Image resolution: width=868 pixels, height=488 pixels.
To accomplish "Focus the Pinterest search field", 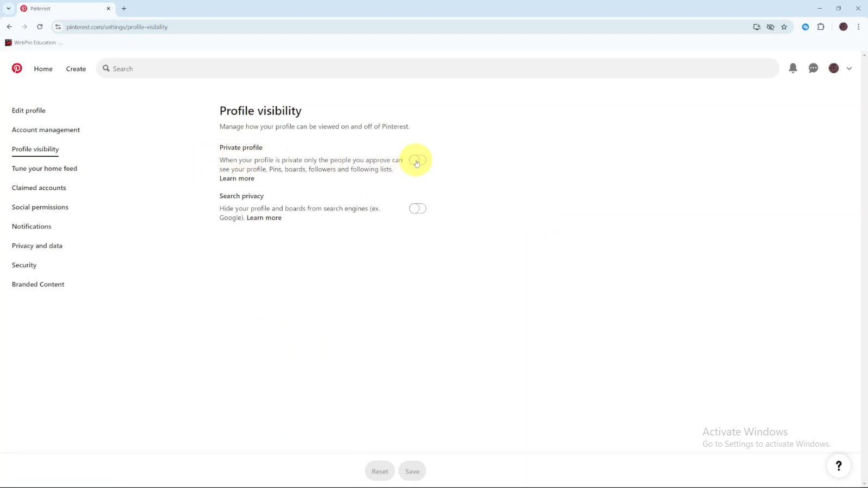I will coord(437,69).
